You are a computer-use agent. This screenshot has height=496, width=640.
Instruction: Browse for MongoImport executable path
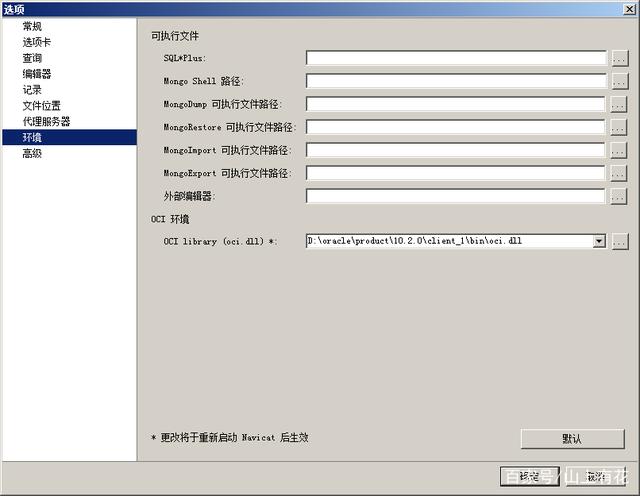click(x=619, y=150)
